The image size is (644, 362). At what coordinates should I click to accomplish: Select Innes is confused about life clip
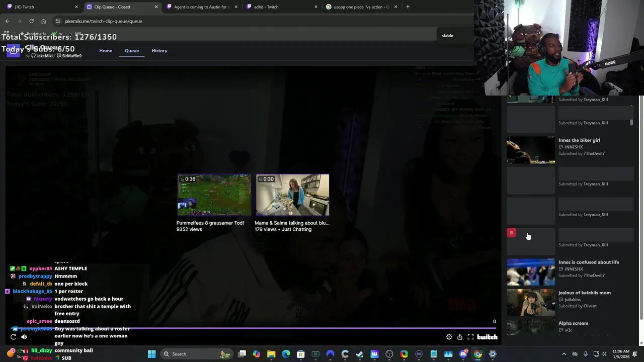pyautogui.click(x=570, y=272)
